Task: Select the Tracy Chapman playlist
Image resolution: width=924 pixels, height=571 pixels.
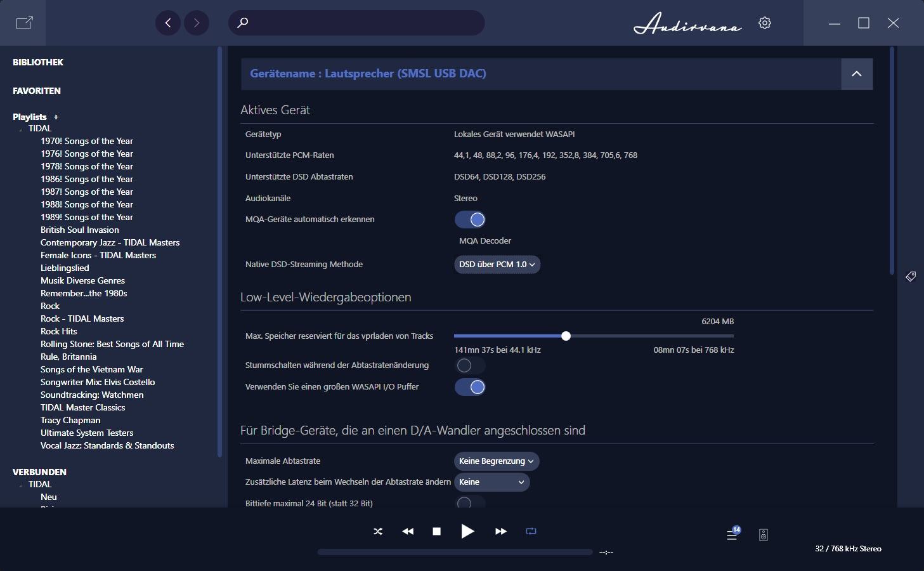Action: (70, 420)
